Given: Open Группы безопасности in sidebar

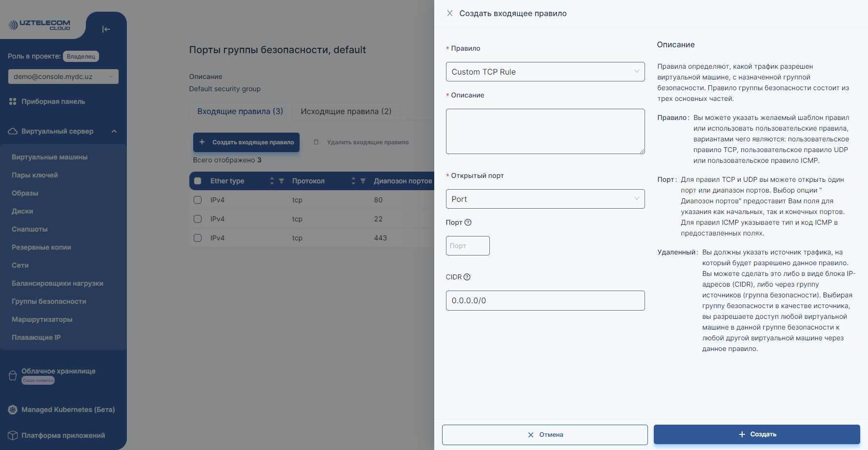Looking at the screenshot, I should pyautogui.click(x=49, y=301).
